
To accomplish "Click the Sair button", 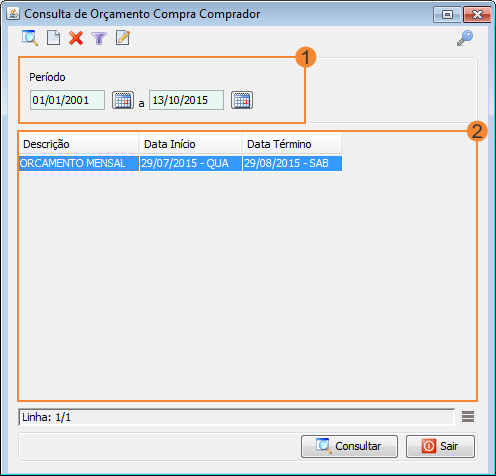I will click(440, 446).
